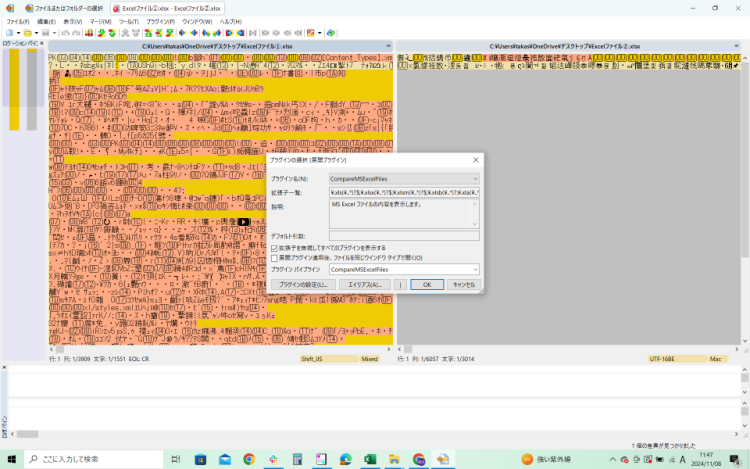Click the New document toolbar icon
The image size is (750, 469).
point(8,32)
